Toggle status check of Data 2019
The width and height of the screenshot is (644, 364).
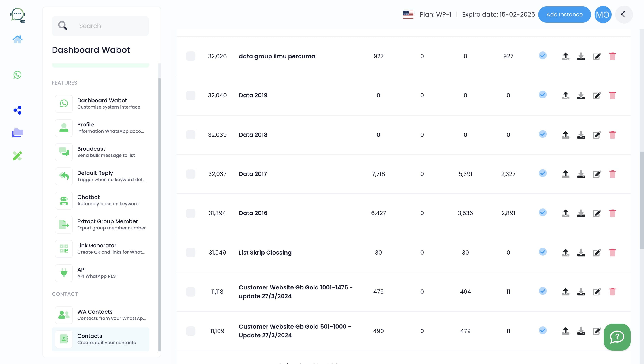542,95
